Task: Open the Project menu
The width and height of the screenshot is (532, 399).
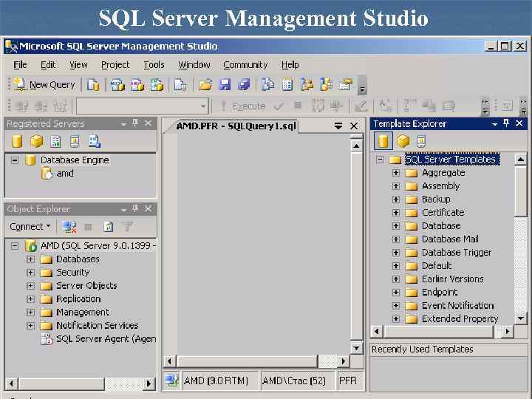Action: 115,65
